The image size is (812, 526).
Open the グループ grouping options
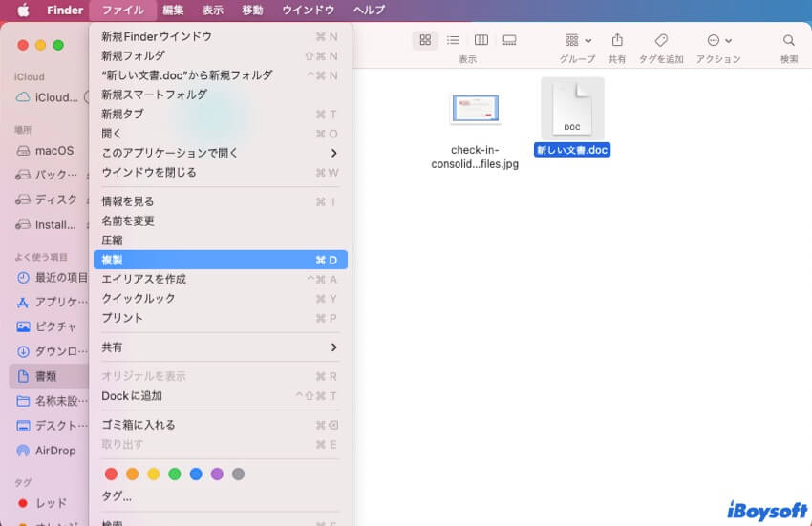click(577, 40)
